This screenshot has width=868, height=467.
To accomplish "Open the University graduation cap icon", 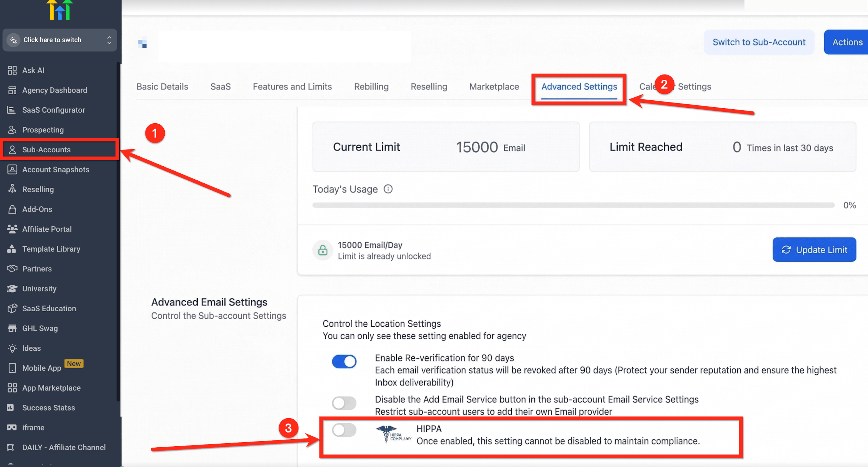I will tap(12, 289).
